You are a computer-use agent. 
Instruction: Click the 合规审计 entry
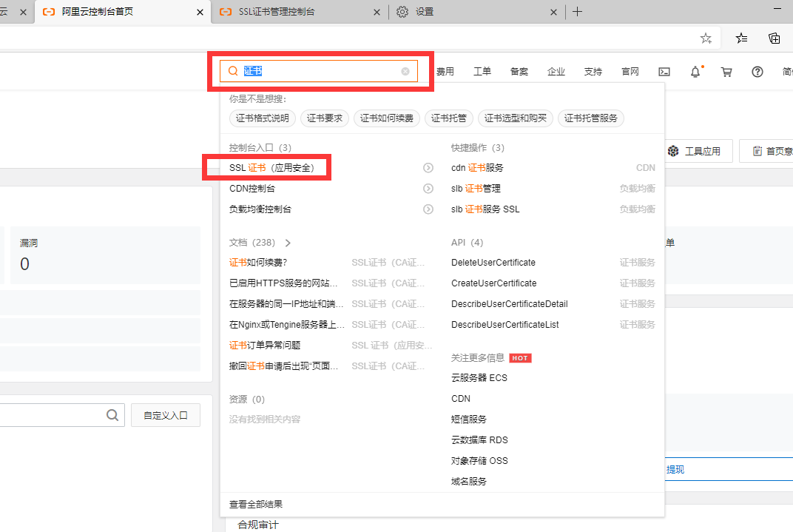pos(258,525)
